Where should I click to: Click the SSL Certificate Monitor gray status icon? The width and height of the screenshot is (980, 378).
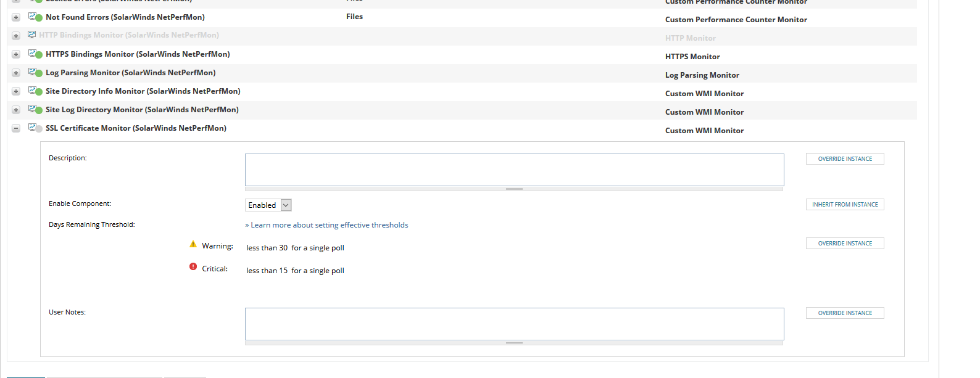tap(35, 128)
